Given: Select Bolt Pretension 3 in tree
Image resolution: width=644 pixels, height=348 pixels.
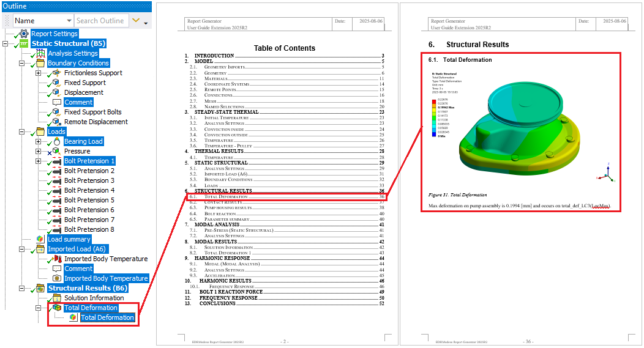Looking at the screenshot, I should [89, 180].
